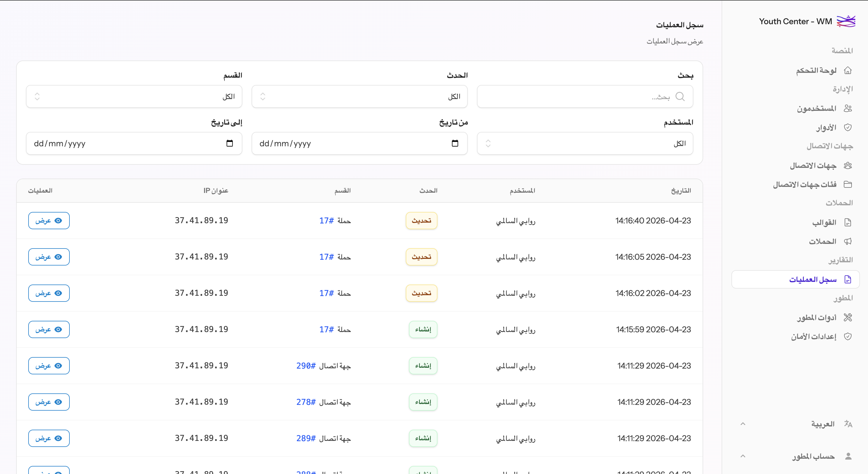The image size is (868, 474).
Task: Open the الحدث dropdown showing الكل
Action: click(x=359, y=97)
